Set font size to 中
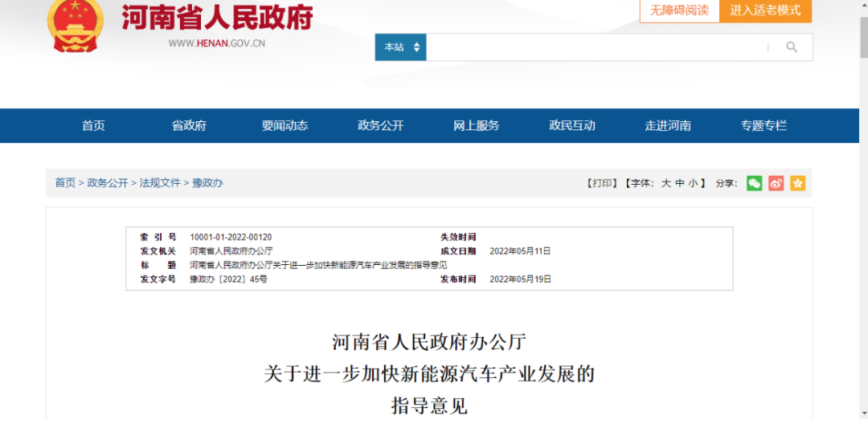Screen dimensions: 868x440 click(680, 183)
